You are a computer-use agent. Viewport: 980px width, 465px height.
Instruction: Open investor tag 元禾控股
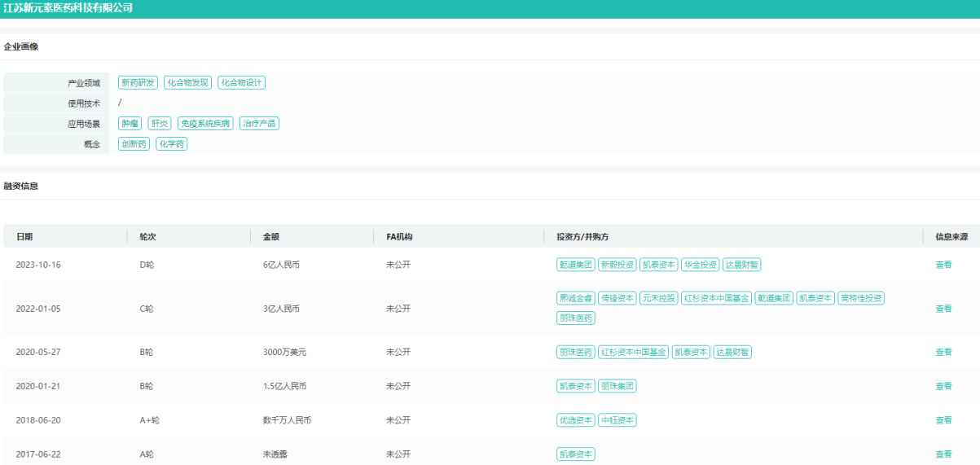pos(658,298)
